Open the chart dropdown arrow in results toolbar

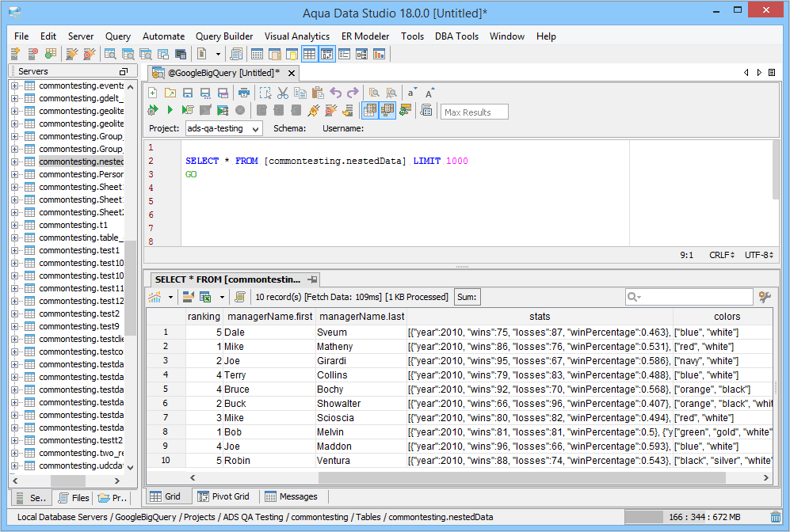pos(170,298)
